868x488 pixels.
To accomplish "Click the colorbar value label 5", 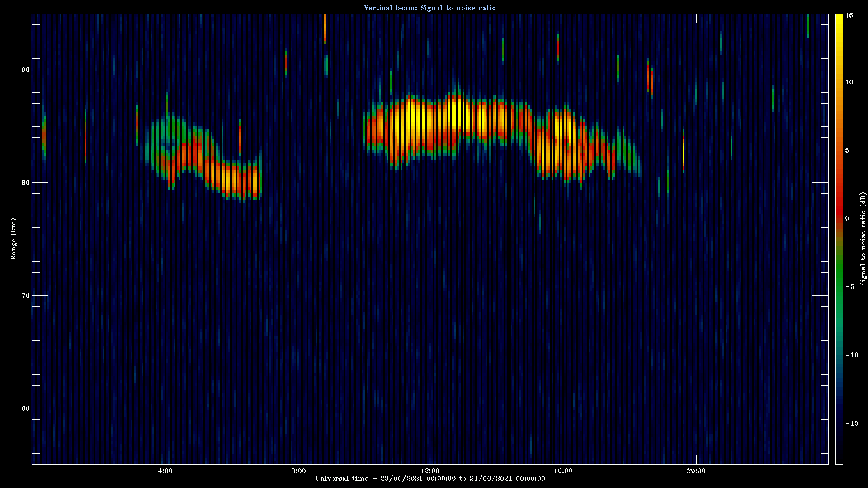I will coord(847,150).
